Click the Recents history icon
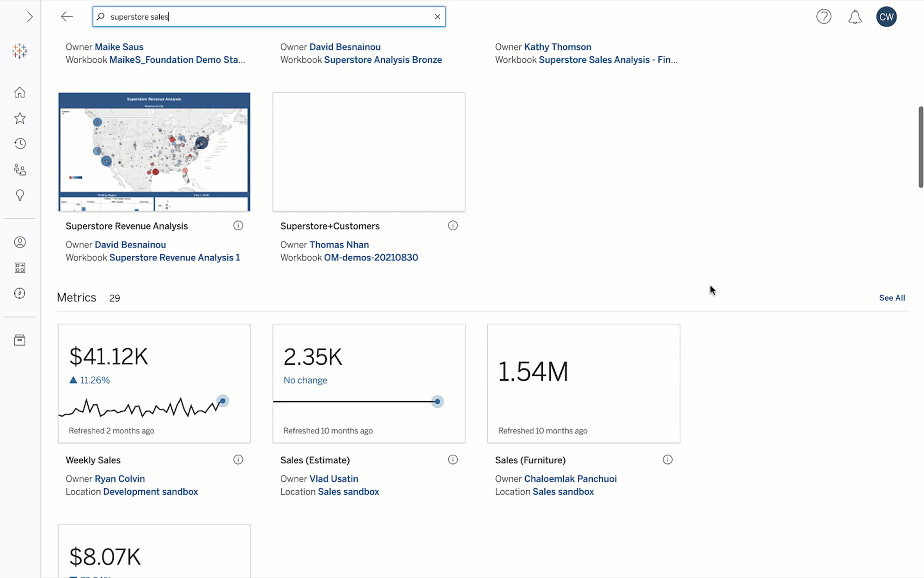 [19, 143]
